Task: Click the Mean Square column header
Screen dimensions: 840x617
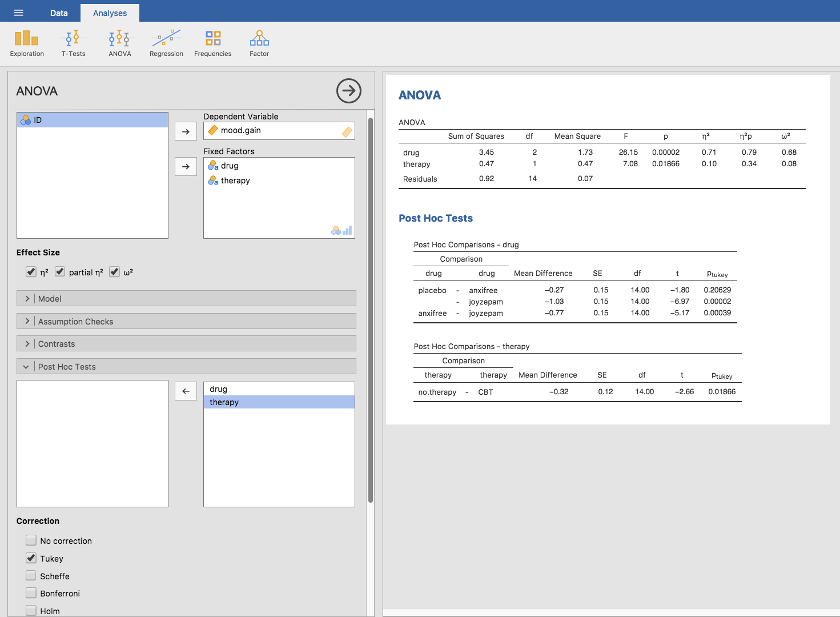Action: pos(577,136)
